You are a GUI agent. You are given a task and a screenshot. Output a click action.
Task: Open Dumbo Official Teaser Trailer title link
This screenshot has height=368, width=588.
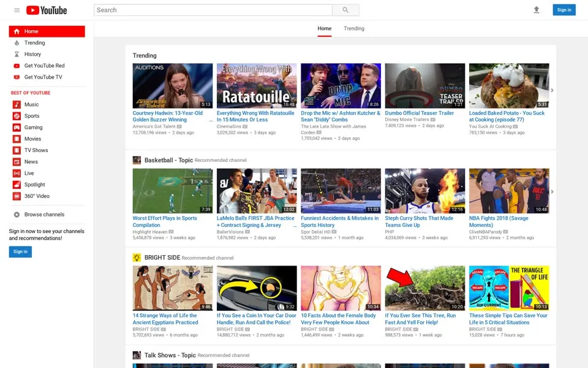[x=419, y=113]
